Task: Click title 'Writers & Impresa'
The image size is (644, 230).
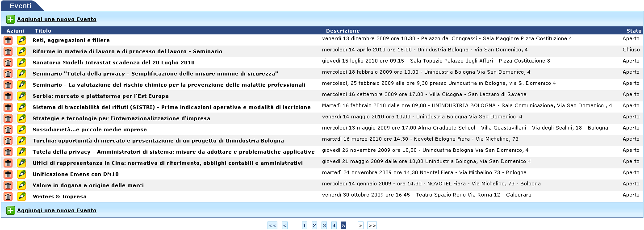Action: tap(59, 197)
